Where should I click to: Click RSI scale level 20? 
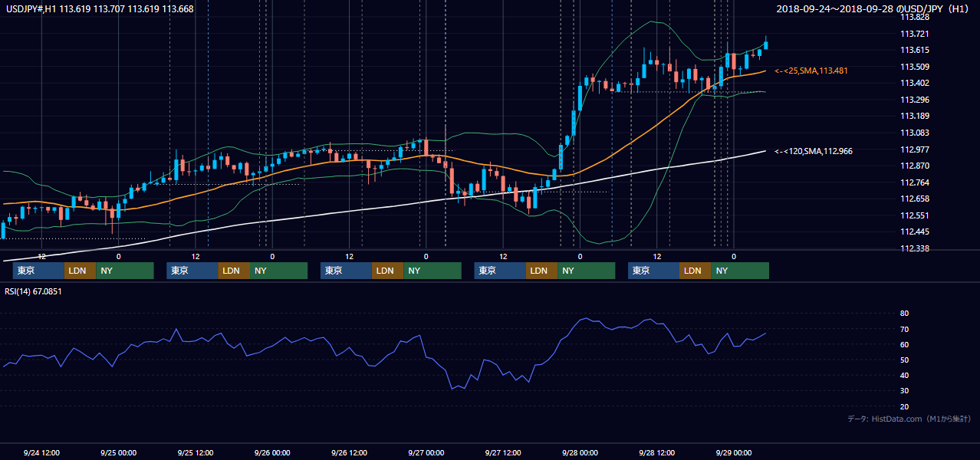(905, 406)
